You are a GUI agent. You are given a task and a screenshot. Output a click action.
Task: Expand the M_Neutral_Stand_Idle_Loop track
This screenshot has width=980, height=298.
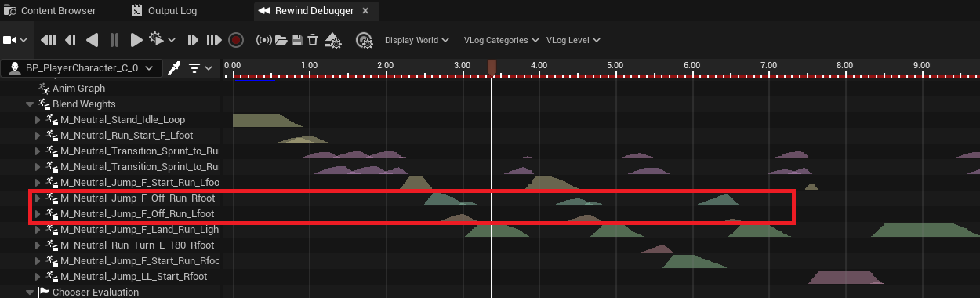(38, 120)
